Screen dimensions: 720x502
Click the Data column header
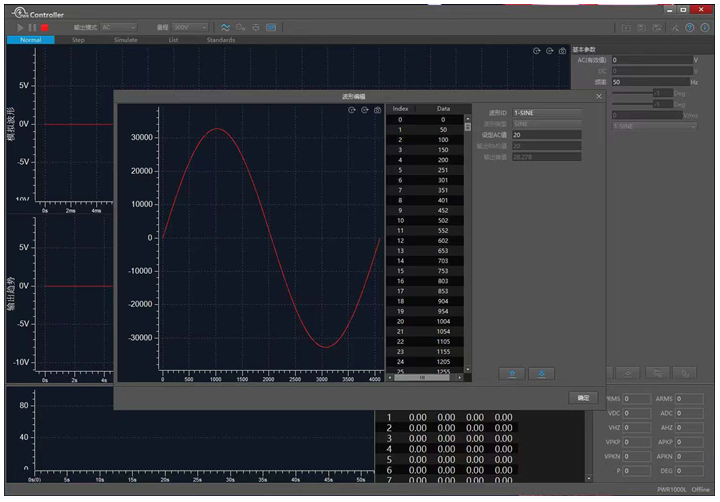click(x=443, y=109)
